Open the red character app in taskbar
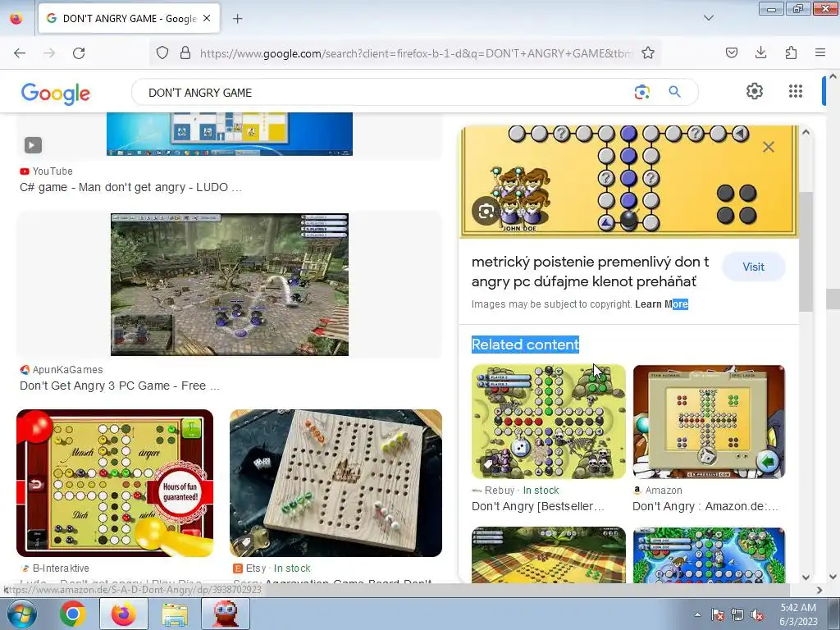Viewport: 840px width, 630px height. (x=226, y=614)
